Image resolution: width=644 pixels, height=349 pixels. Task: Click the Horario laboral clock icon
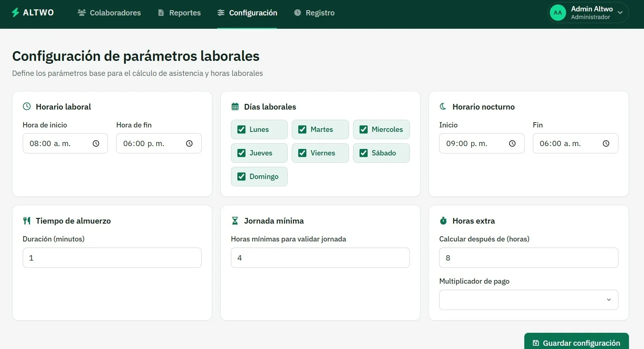[27, 106]
